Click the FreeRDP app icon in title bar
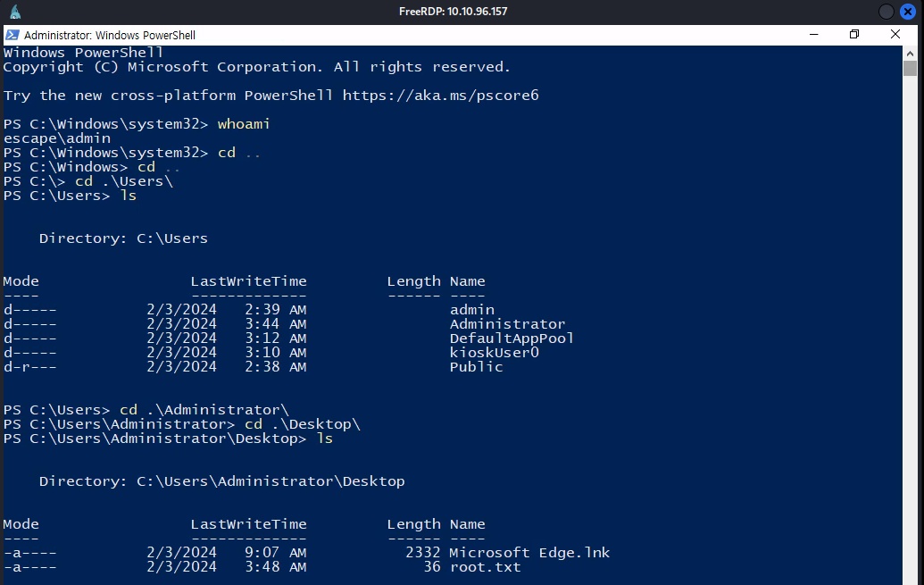924x585 pixels. coord(15,12)
